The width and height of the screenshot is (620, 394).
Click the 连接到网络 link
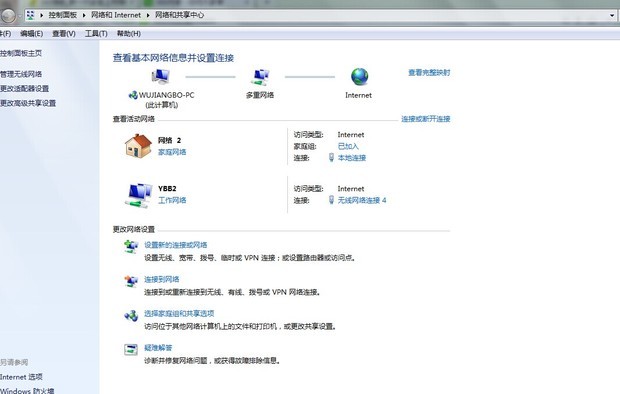point(162,279)
